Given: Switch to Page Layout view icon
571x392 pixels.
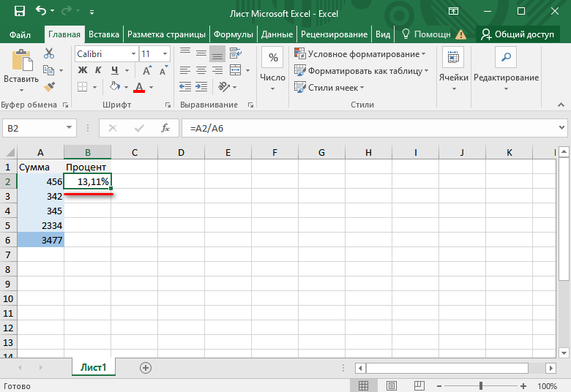Looking at the screenshot, I should point(392,386).
